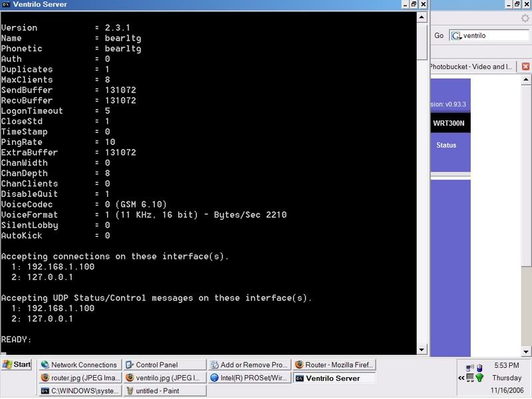Click the green wireless signal tray icon
The width and height of the screenshot is (532, 399).
[x=479, y=377]
